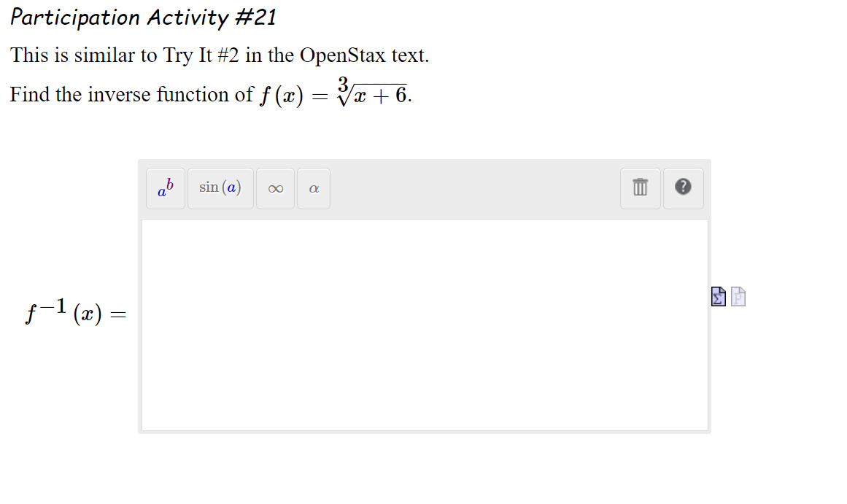Click the trash icon to clear input

[640, 187]
